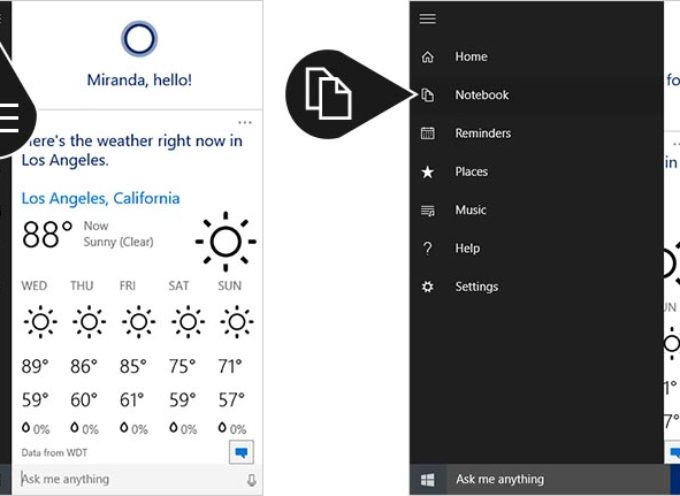
Task: Click the 'Now' label beside temperature
Action: coord(96,226)
